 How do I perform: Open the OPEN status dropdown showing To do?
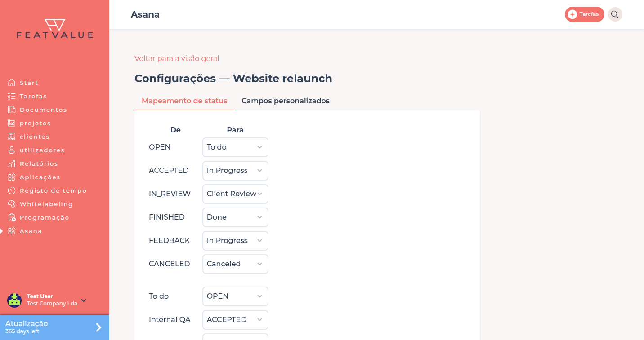coord(235,147)
